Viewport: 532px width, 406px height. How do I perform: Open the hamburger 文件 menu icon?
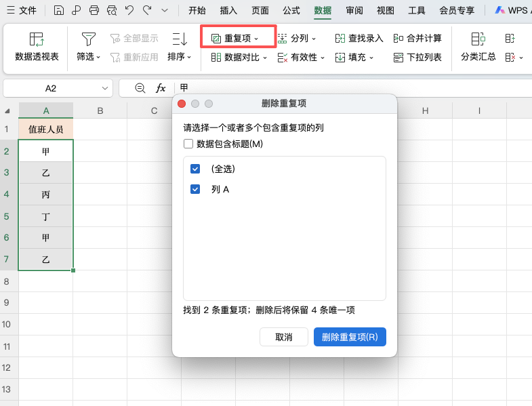tap(11, 10)
